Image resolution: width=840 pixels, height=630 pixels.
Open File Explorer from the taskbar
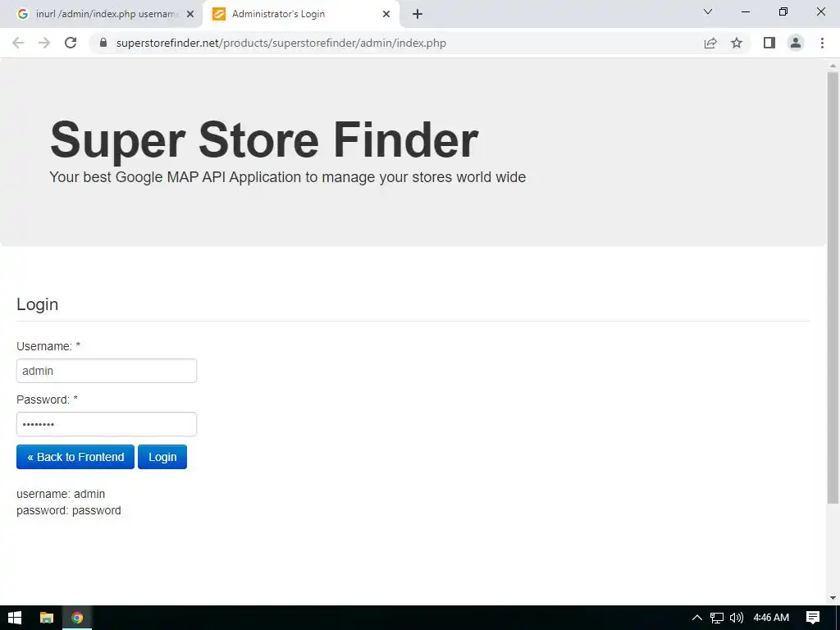click(x=47, y=618)
